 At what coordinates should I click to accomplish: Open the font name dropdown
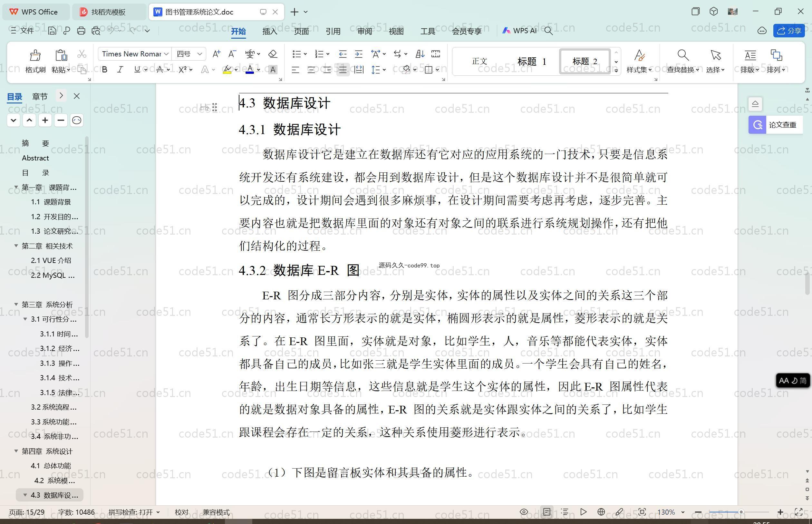coord(166,54)
